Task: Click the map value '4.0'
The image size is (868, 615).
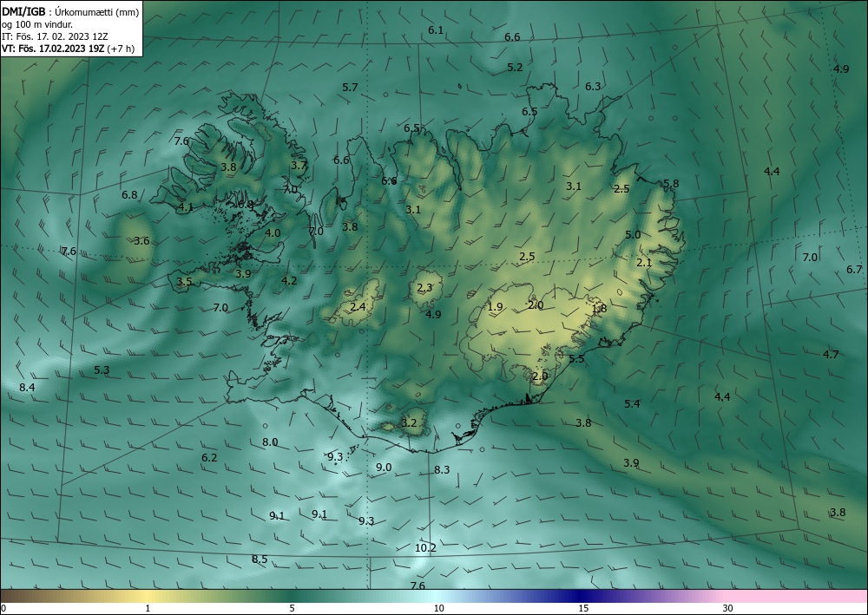Action: click(x=273, y=232)
